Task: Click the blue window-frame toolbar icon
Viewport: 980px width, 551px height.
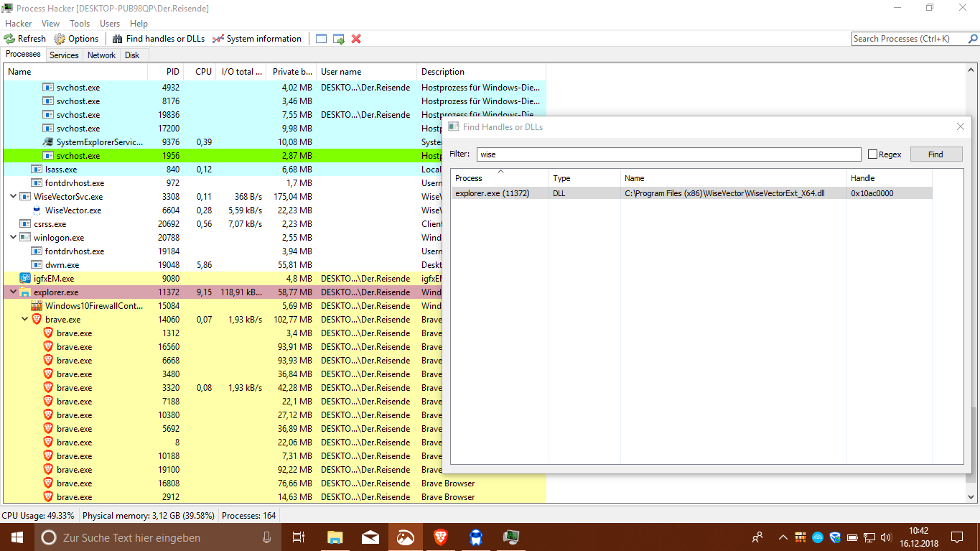Action: point(321,39)
